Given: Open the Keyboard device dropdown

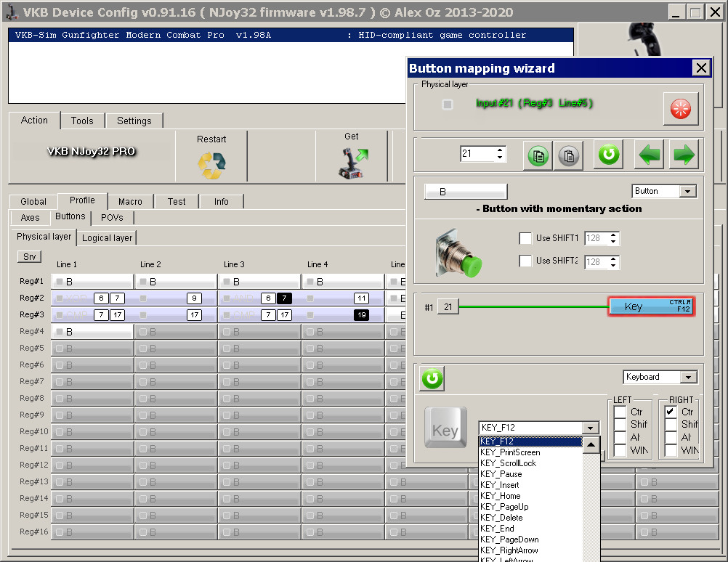Looking at the screenshot, I should point(689,378).
